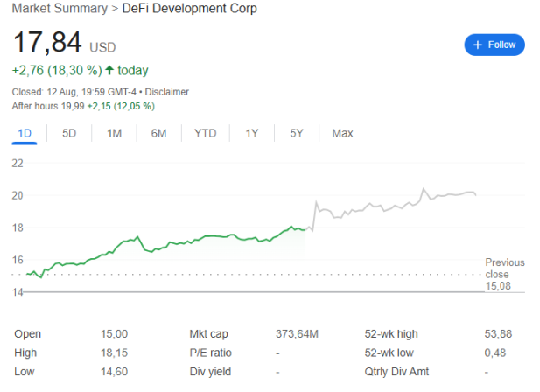
Task: Click the 17,84 current price
Action: 46,42
